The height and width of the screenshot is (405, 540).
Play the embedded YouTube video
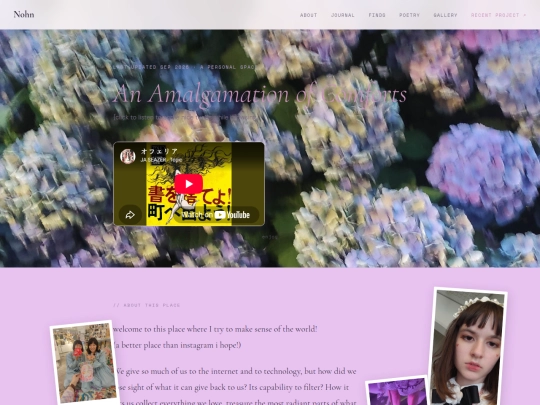coord(188,184)
